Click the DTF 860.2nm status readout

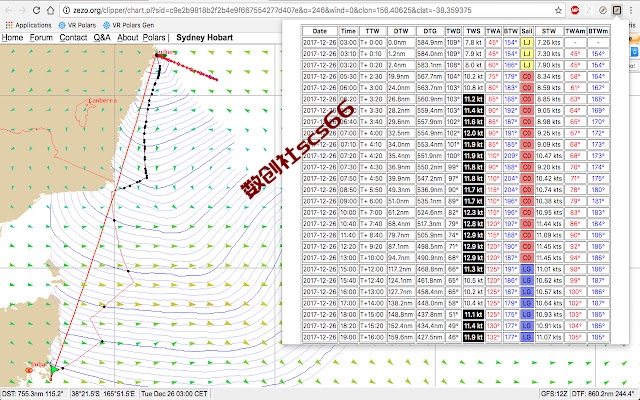point(603,393)
